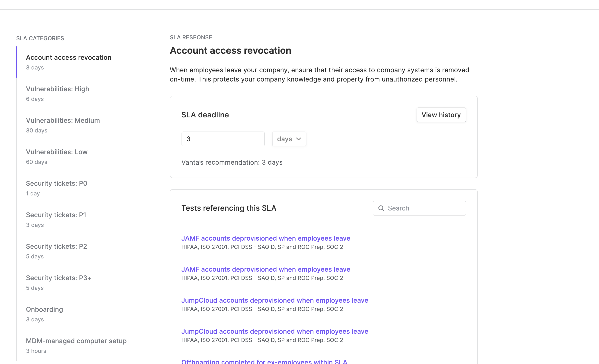Click the chevron in the days dropdown
599x364 pixels.
click(x=299, y=139)
